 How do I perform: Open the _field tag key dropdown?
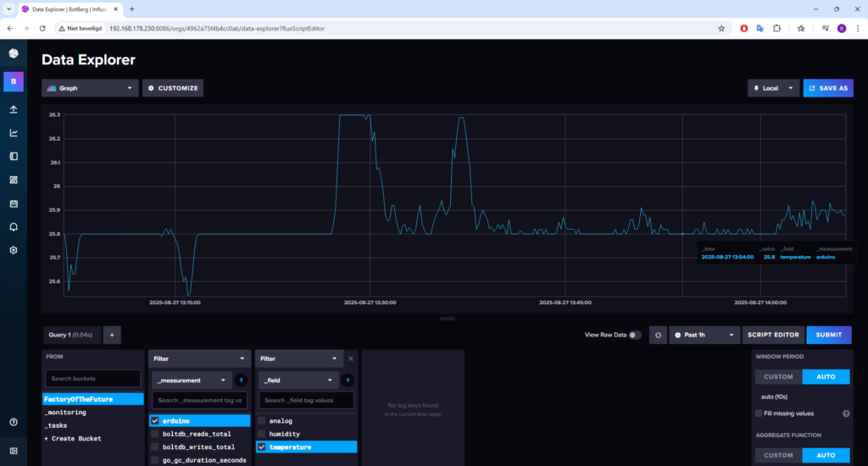298,380
